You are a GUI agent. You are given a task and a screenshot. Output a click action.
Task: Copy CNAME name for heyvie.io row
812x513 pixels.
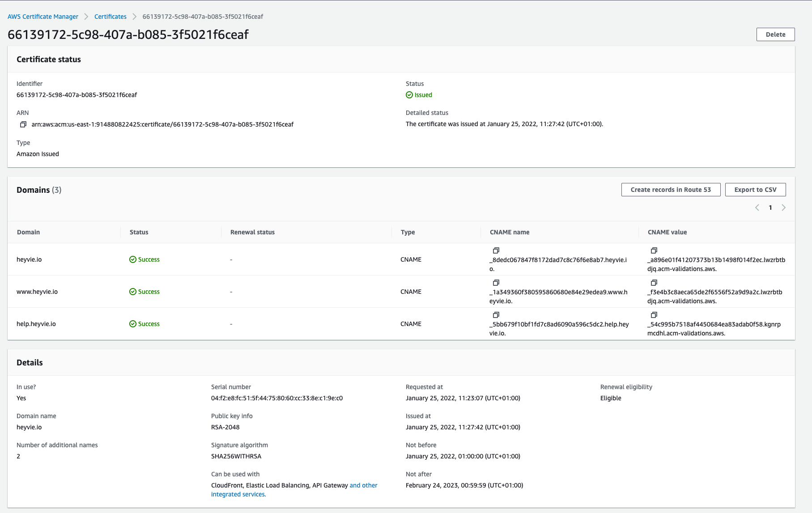[x=496, y=250]
